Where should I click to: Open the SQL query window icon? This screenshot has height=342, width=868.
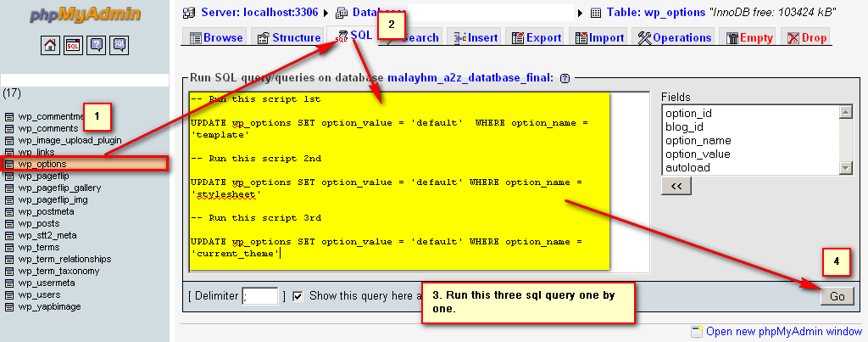coord(73,45)
